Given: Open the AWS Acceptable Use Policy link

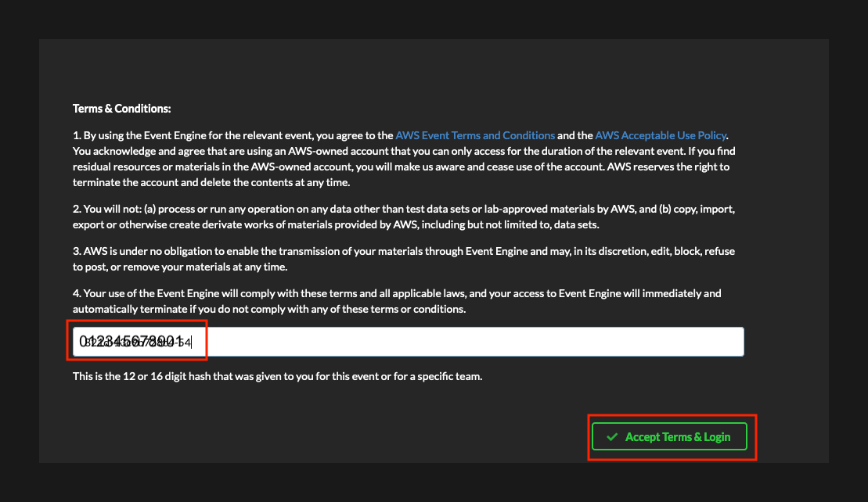Looking at the screenshot, I should (x=661, y=135).
